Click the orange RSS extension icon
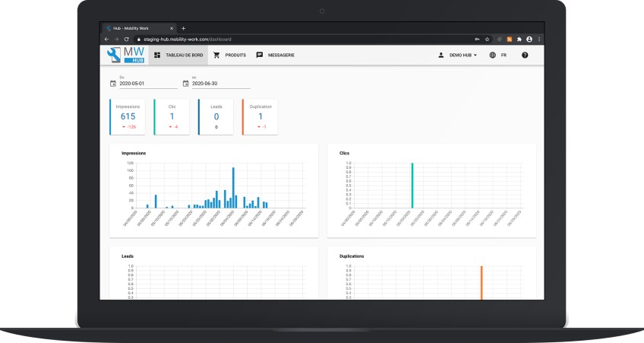This screenshot has height=343, width=644. pos(510,39)
